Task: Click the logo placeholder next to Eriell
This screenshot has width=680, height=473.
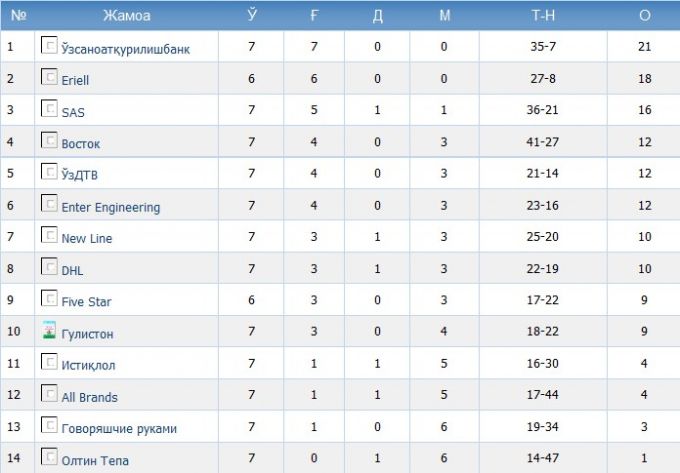Action: tap(49, 77)
